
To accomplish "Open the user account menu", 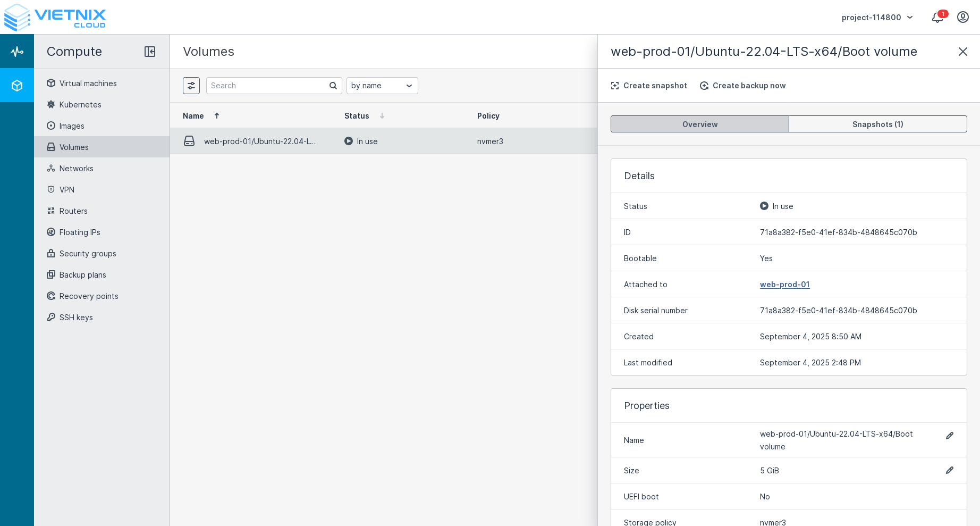I will [963, 17].
